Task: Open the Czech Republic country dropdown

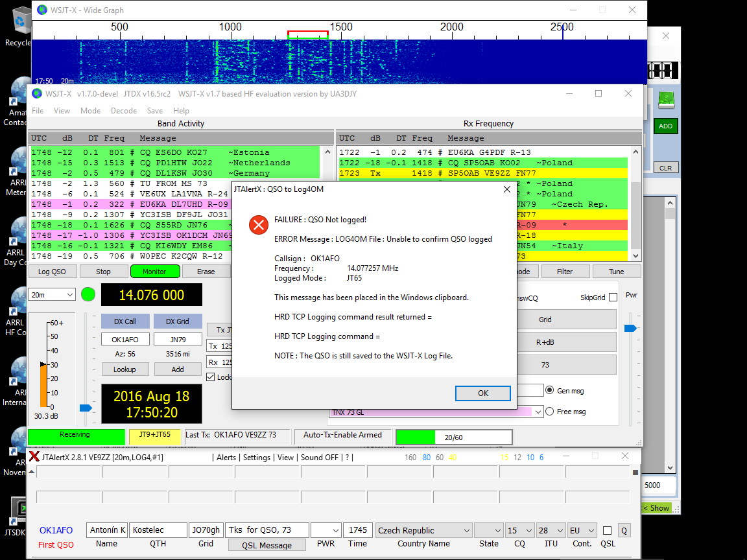Action: coord(423,530)
